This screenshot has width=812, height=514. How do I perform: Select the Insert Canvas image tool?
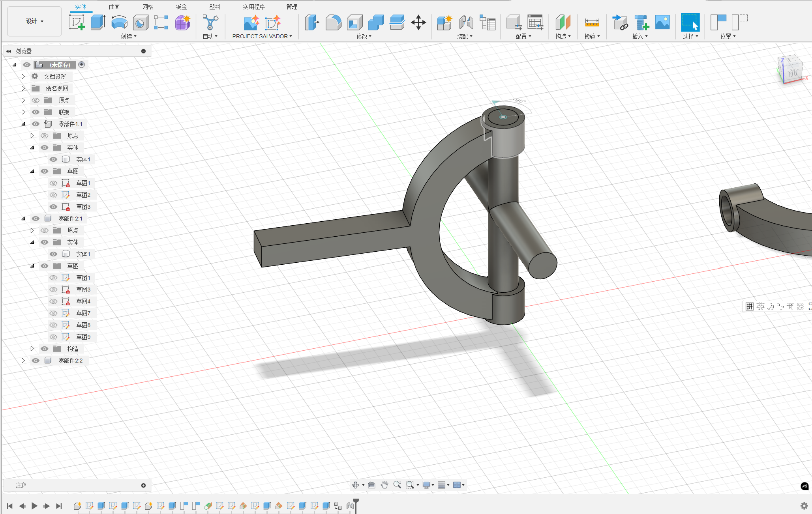tap(662, 22)
